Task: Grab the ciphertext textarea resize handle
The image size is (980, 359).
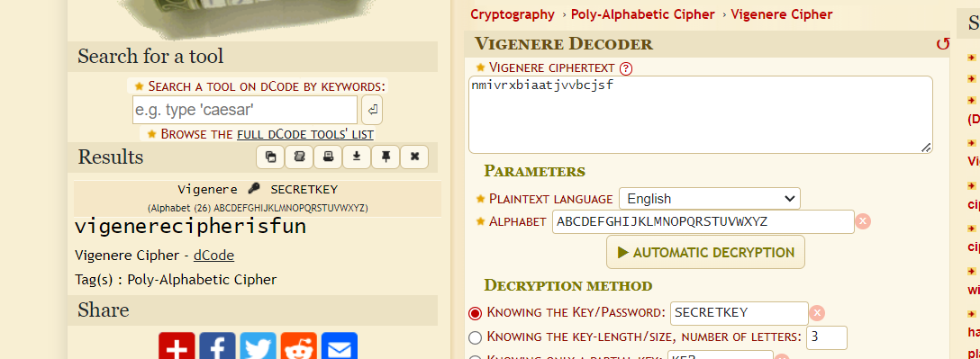Action: 926,148
